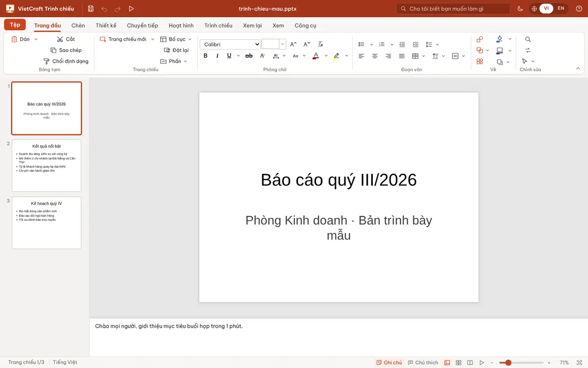Image resolution: width=588 pixels, height=368 pixels.
Task: Open the Calibri font name dropdown
Action: [230, 44]
